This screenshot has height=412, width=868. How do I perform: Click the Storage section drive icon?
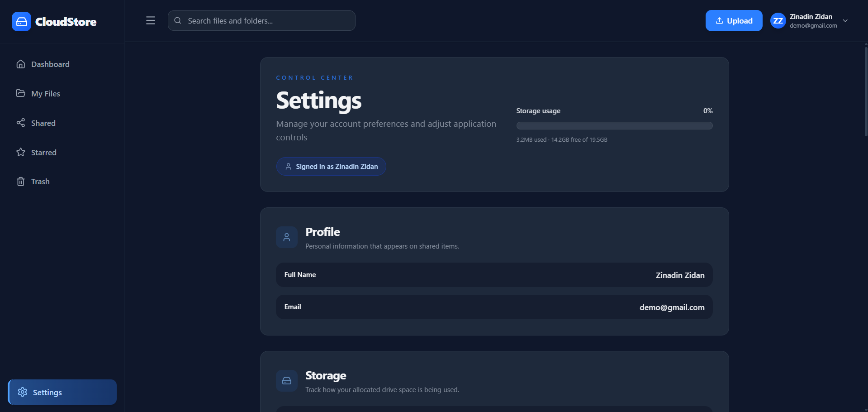pyautogui.click(x=287, y=381)
